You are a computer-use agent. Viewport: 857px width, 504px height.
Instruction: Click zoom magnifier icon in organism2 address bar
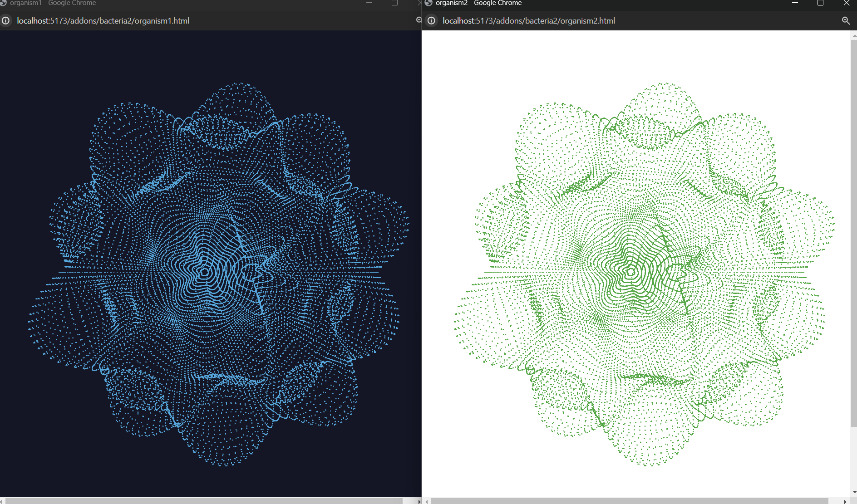point(846,21)
